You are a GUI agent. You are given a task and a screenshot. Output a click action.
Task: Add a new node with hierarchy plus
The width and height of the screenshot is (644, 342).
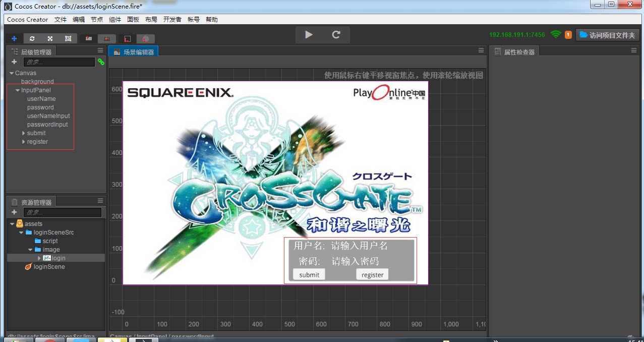pyautogui.click(x=14, y=62)
